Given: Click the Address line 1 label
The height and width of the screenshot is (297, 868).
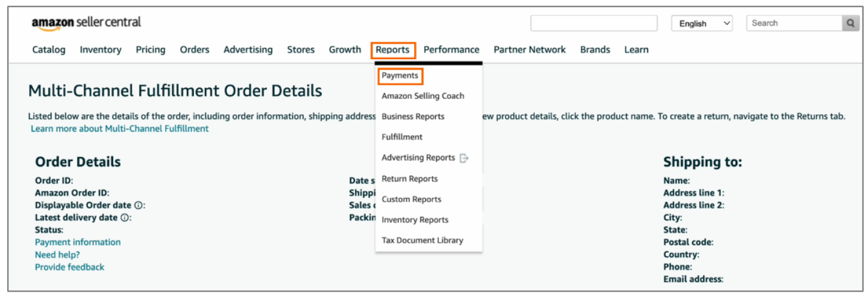Looking at the screenshot, I should point(694,193).
